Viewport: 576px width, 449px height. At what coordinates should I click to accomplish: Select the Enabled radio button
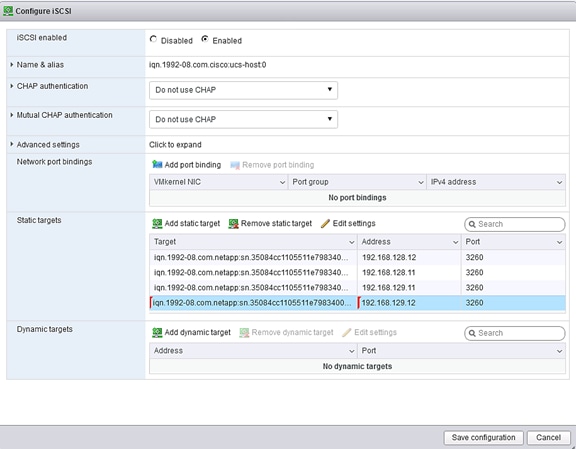[x=205, y=39]
